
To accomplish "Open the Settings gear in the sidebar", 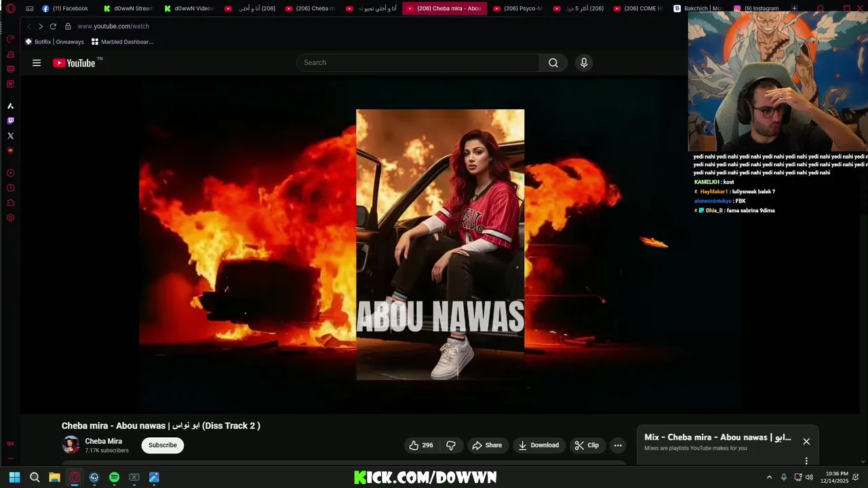I will click(10, 218).
